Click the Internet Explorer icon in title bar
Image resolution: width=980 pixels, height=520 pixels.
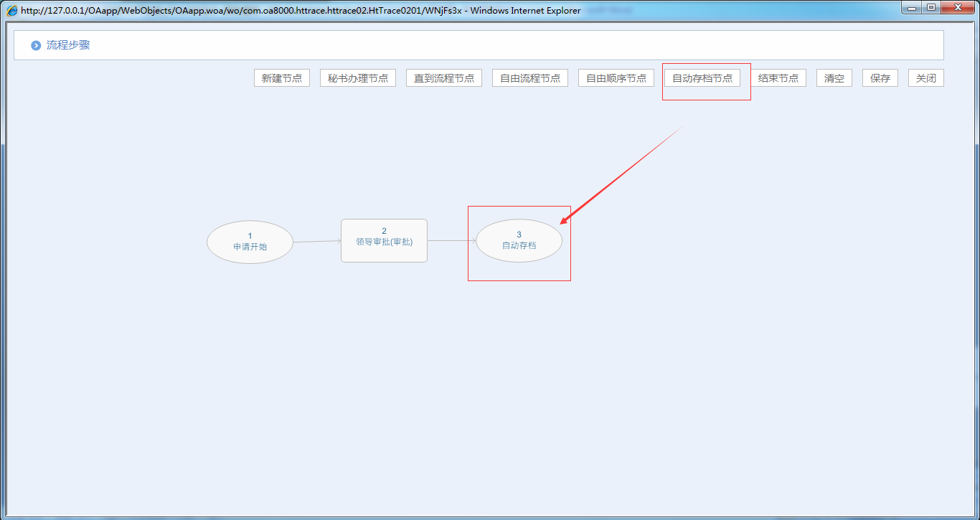click(x=11, y=11)
